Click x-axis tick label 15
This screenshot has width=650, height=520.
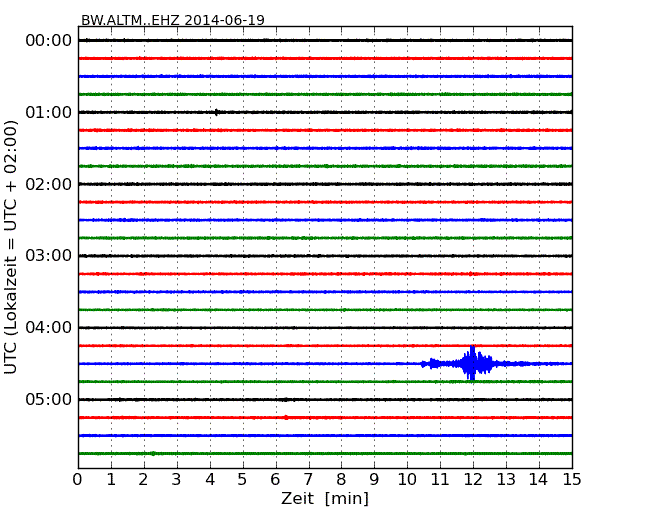tap(572, 480)
